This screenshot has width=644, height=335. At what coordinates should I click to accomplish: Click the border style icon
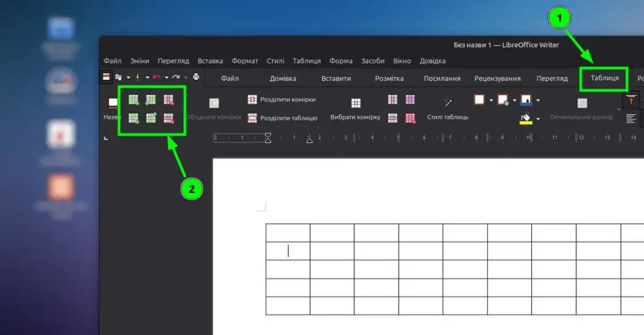(502, 99)
